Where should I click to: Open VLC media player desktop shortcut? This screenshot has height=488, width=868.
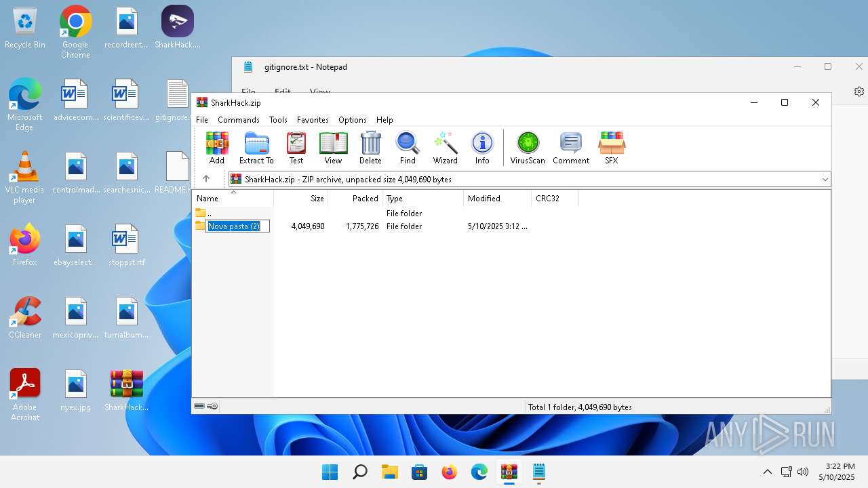click(25, 177)
